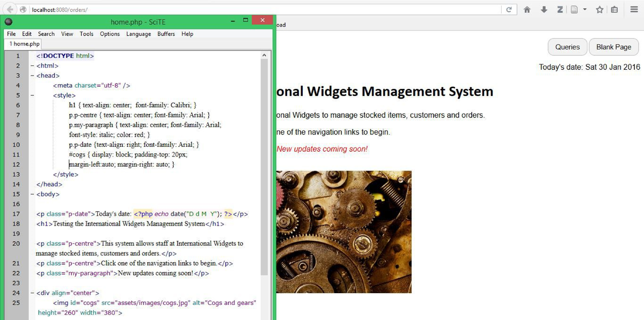Open the browser hamburger menu
This screenshot has height=320, width=644.
pos(634,10)
